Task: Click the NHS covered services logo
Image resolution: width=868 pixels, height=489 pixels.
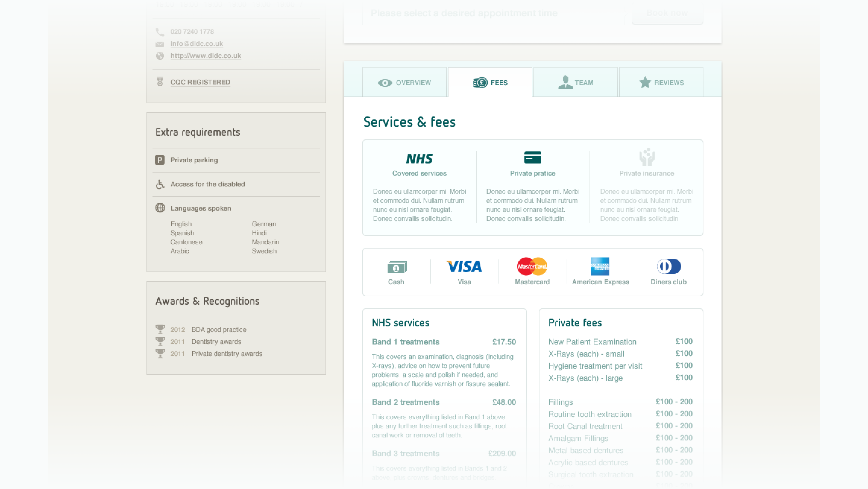Action: (x=419, y=158)
